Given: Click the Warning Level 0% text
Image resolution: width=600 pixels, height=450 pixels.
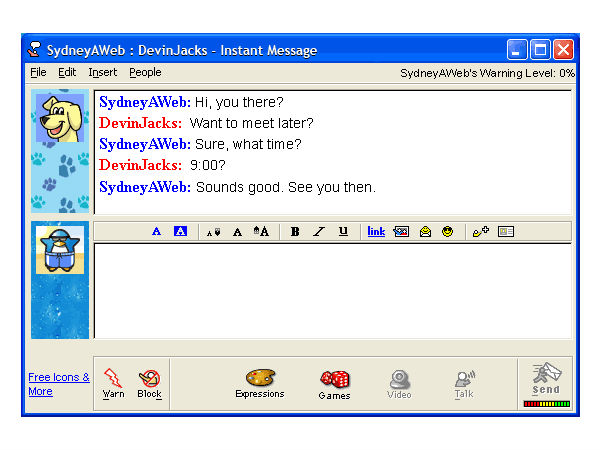Looking at the screenshot, I should tap(487, 73).
